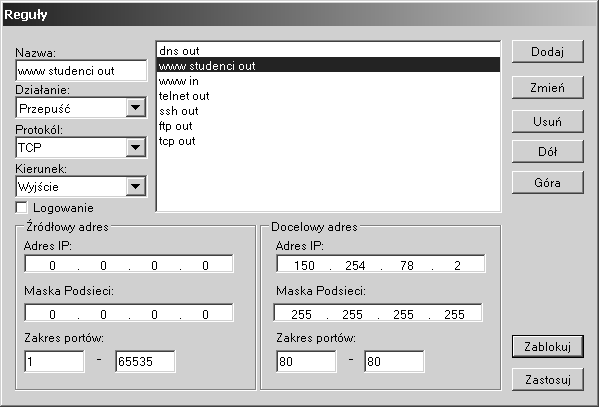Click the destination IP address field
This screenshot has width=599, height=407.
pyautogui.click(x=381, y=264)
